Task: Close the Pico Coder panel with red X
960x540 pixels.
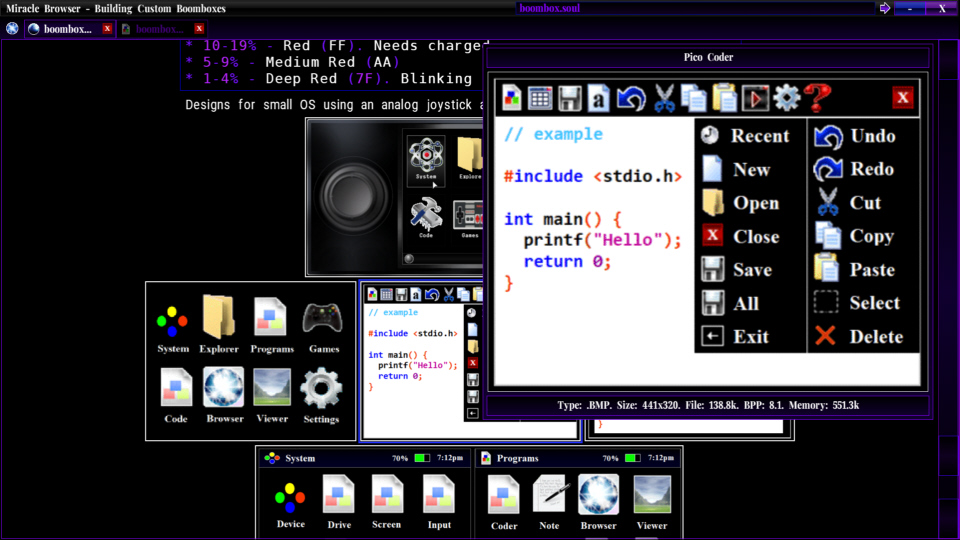Action: [902, 97]
